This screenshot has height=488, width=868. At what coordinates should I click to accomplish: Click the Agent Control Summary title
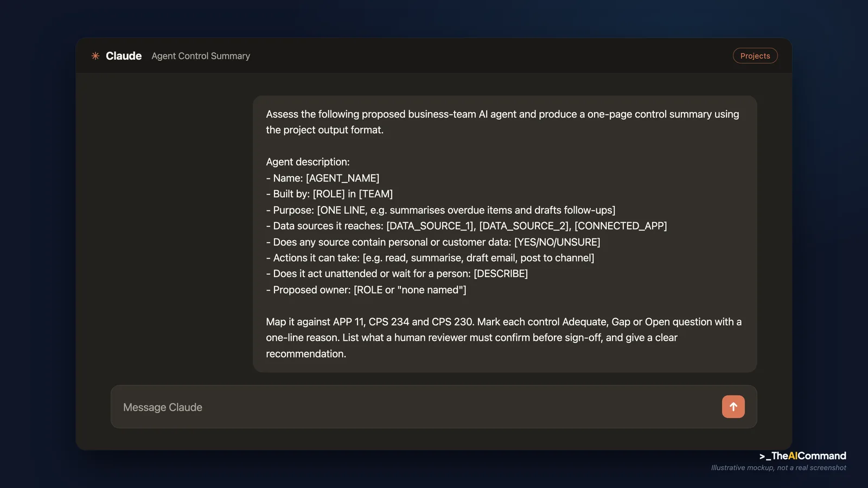pos(201,56)
